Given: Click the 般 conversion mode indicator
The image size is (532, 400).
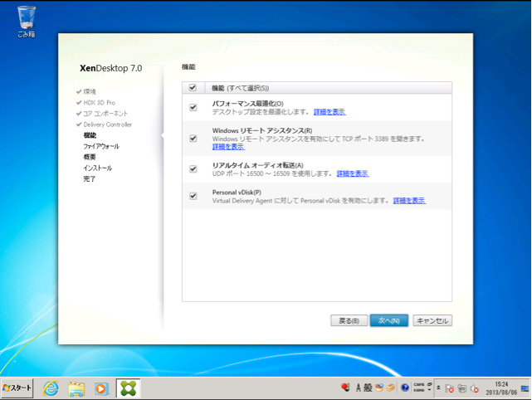Looking at the screenshot, I should 368,388.
